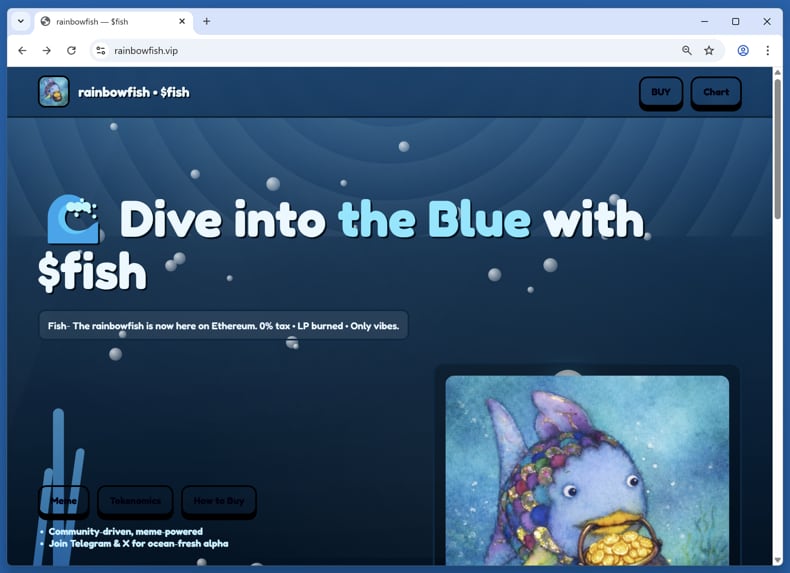This screenshot has height=573, width=790.
Task: Click the Meme button
Action: coord(64,501)
